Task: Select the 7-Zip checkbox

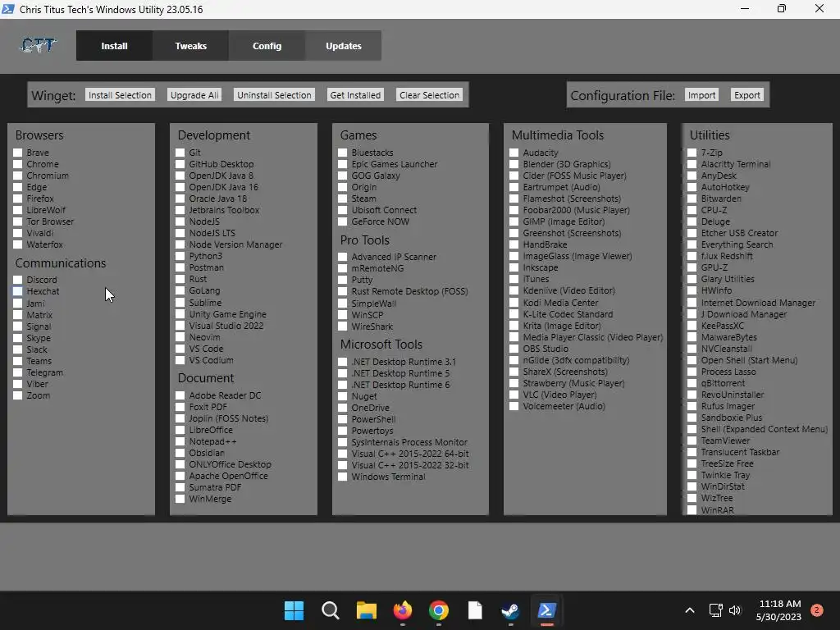Action: pos(692,153)
